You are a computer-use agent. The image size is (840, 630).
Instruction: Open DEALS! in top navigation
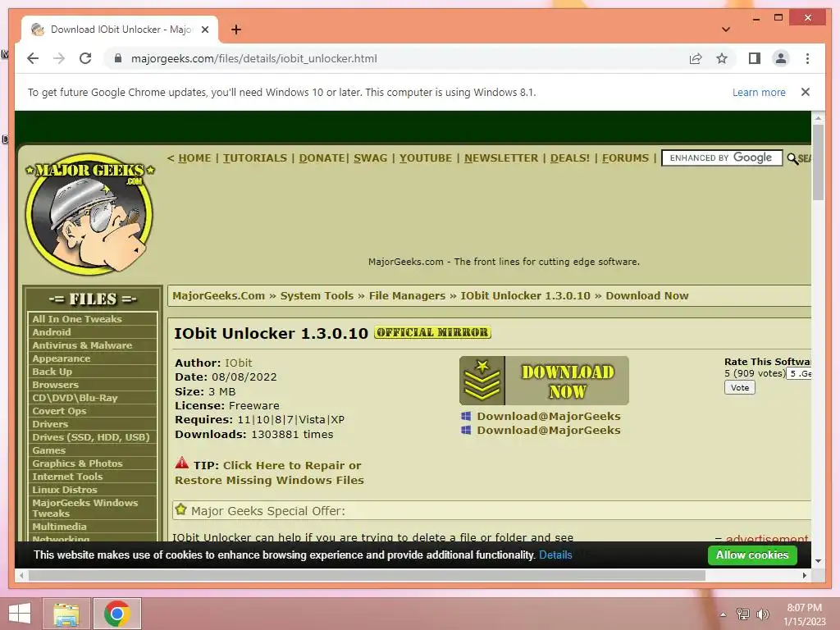pos(569,158)
